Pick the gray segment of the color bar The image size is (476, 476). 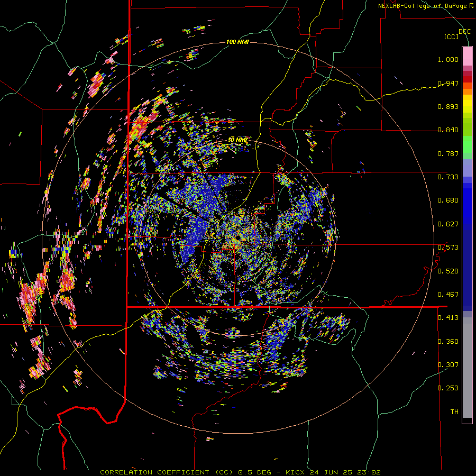pos(467,368)
